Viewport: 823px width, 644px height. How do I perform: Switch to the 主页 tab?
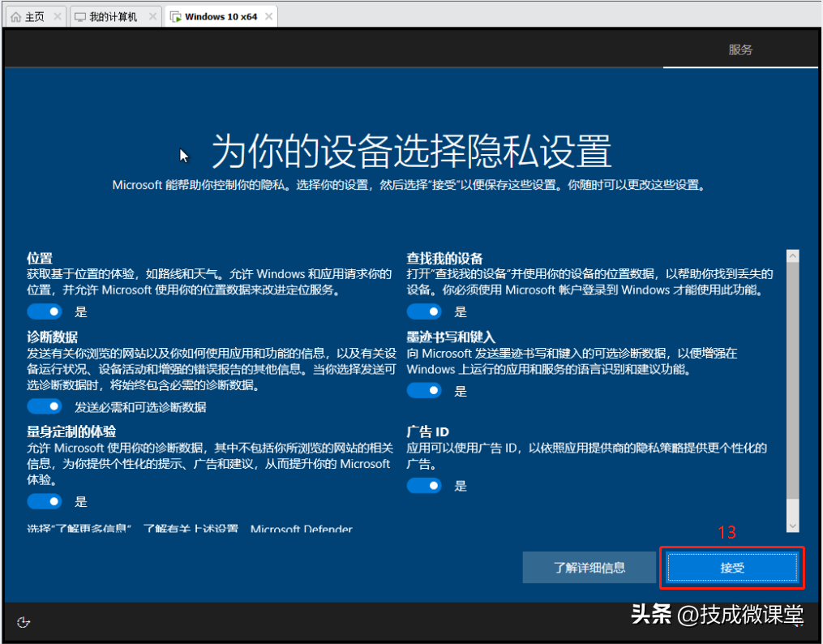(x=35, y=17)
